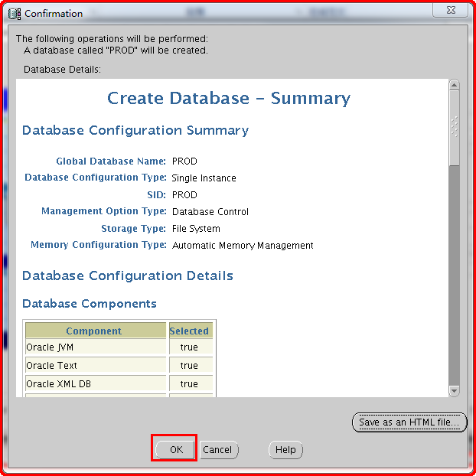Click the Management Option Type label

click(x=104, y=211)
